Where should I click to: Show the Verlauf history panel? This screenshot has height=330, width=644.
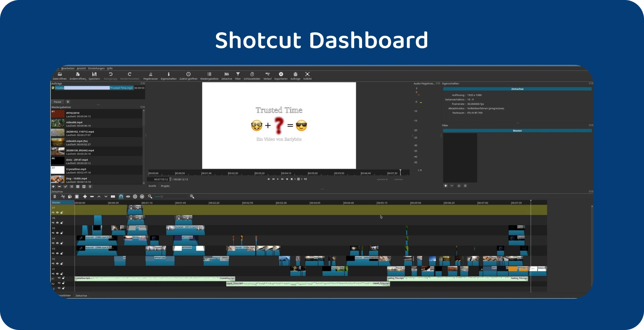[267, 76]
